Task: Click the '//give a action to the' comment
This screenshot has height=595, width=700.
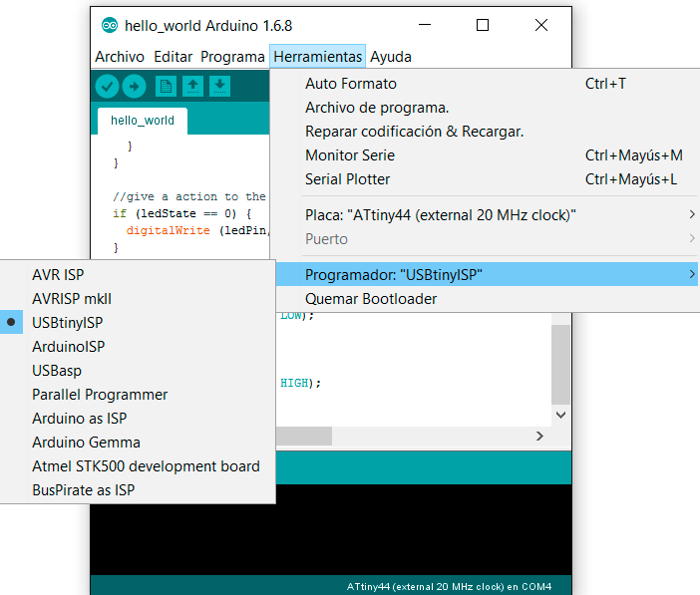Action: pyautogui.click(x=189, y=196)
